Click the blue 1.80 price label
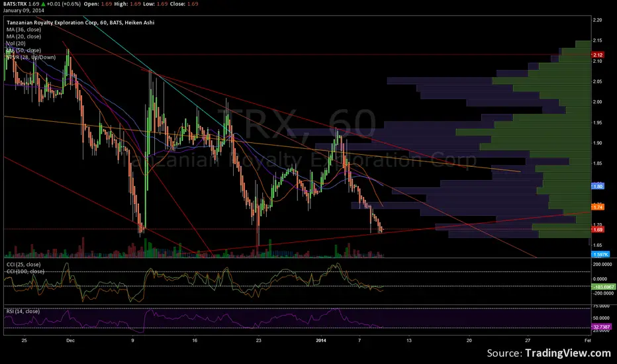 click(x=597, y=186)
